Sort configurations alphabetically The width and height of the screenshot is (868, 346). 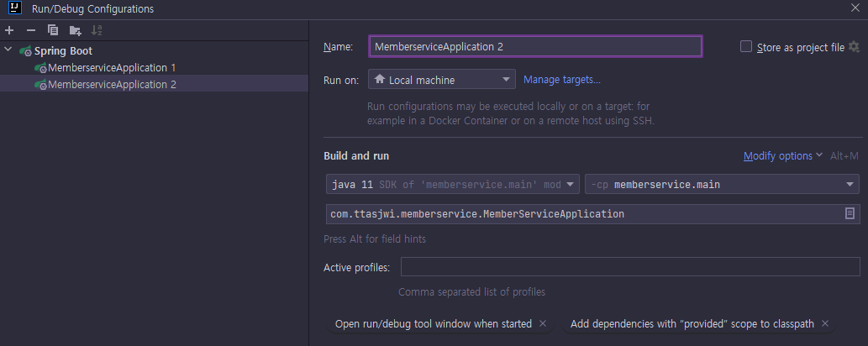pos(97,30)
